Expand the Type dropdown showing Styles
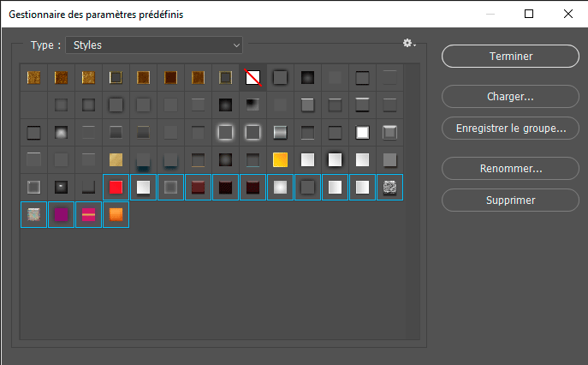 click(x=156, y=45)
